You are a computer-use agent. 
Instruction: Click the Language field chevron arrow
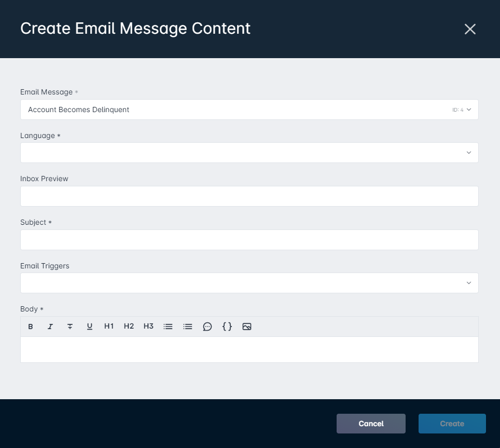[469, 153]
